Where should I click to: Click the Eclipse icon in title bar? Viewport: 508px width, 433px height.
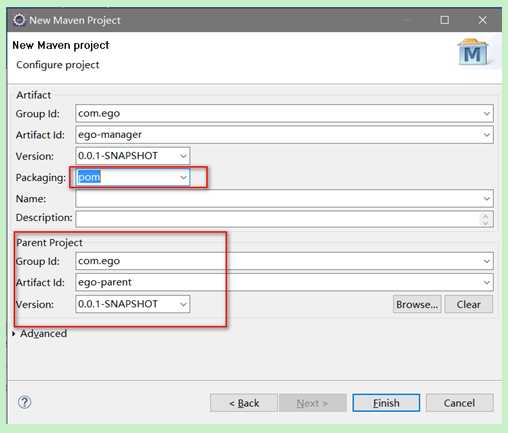pyautogui.click(x=19, y=20)
